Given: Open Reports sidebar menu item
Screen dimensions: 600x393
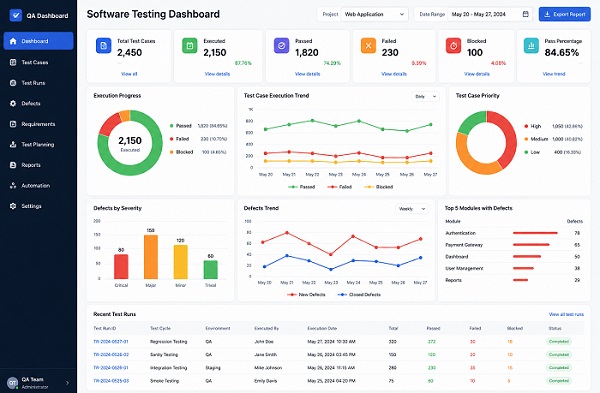Looking at the screenshot, I should 38,165.
